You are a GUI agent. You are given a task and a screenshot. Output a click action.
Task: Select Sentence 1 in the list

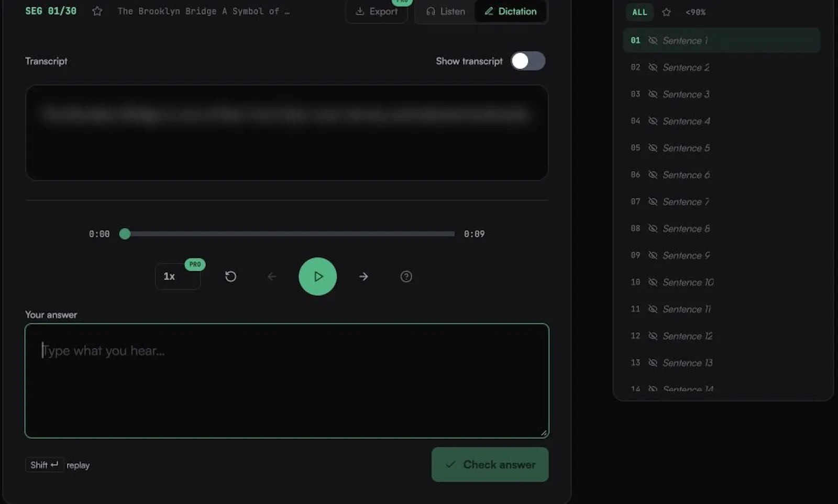click(721, 40)
